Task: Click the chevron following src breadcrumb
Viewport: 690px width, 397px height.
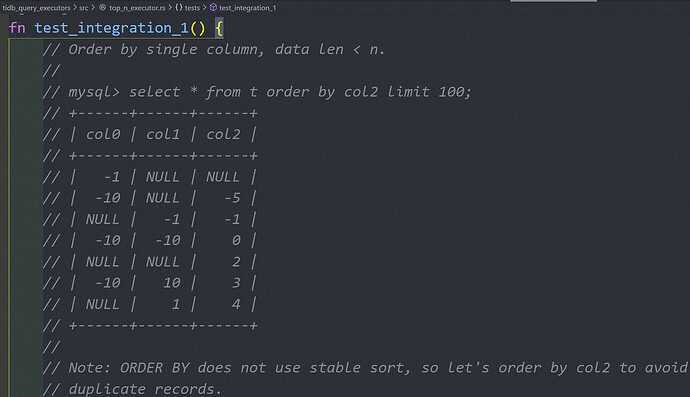Action: tap(93, 7)
